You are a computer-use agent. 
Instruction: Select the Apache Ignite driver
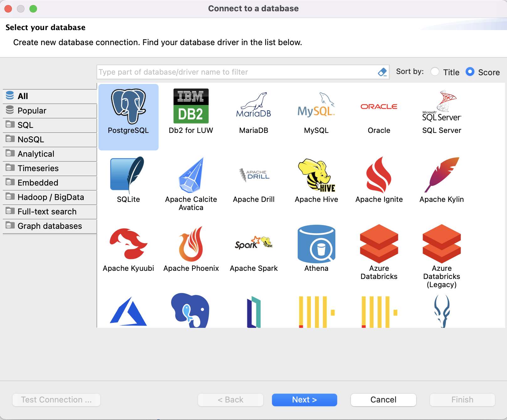[379, 180]
